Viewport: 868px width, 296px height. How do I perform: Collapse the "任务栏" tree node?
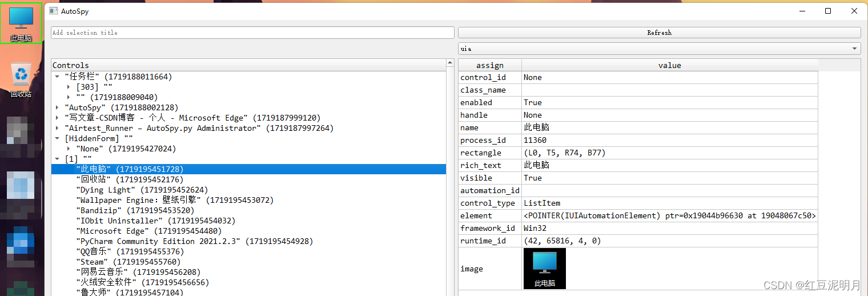[x=58, y=77]
